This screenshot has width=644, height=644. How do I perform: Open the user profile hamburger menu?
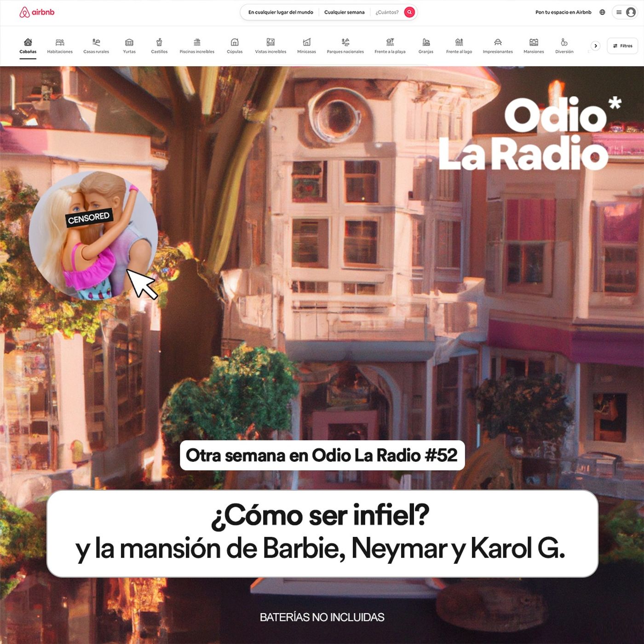[x=625, y=12]
